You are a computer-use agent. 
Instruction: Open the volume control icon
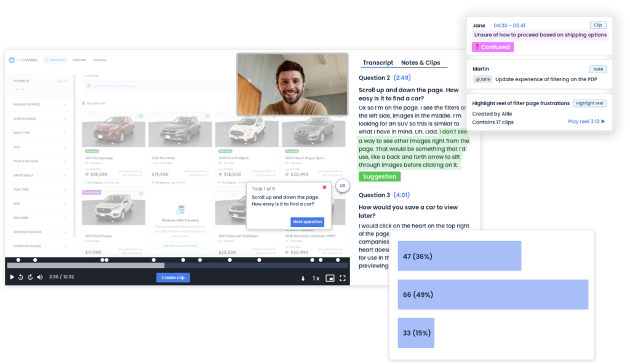(x=40, y=277)
